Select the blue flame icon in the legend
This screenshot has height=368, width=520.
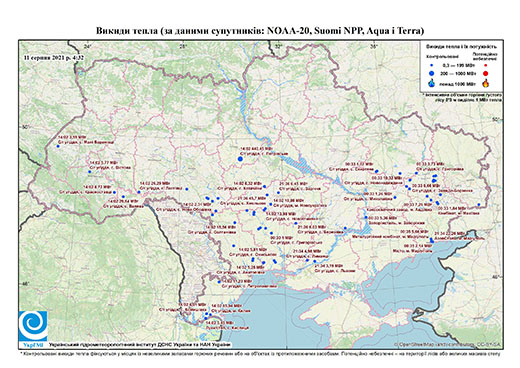coord(432,83)
